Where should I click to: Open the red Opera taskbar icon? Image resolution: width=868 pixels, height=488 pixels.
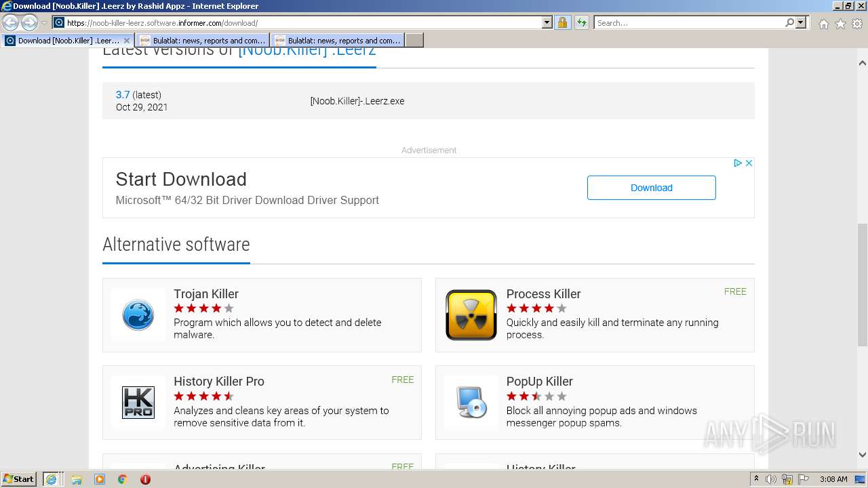click(145, 479)
